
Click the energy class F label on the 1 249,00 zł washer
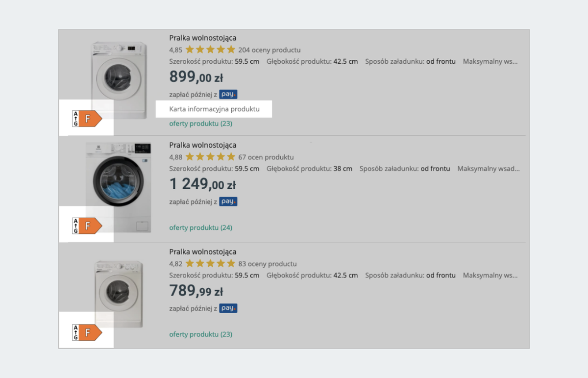coord(87,226)
